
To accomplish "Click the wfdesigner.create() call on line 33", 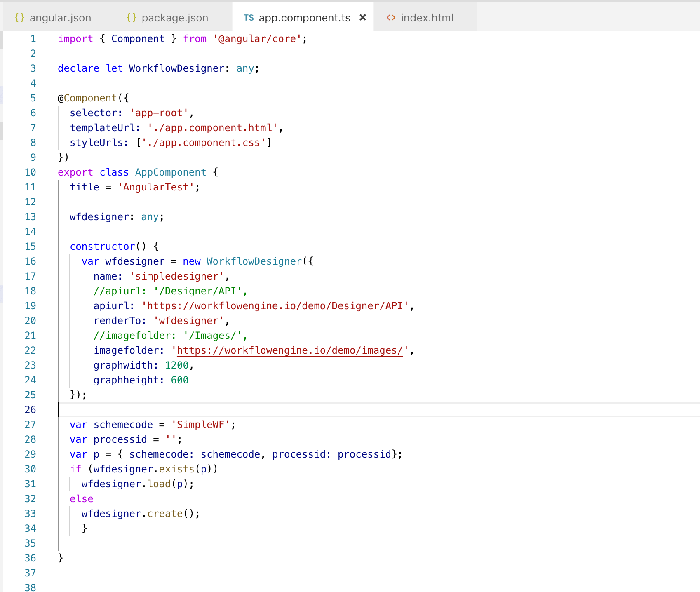I will (140, 513).
